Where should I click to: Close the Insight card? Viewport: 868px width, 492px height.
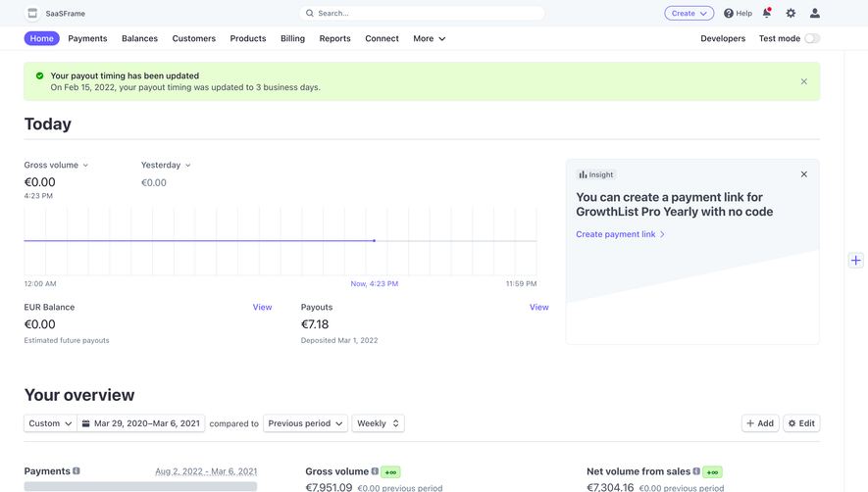pos(804,174)
